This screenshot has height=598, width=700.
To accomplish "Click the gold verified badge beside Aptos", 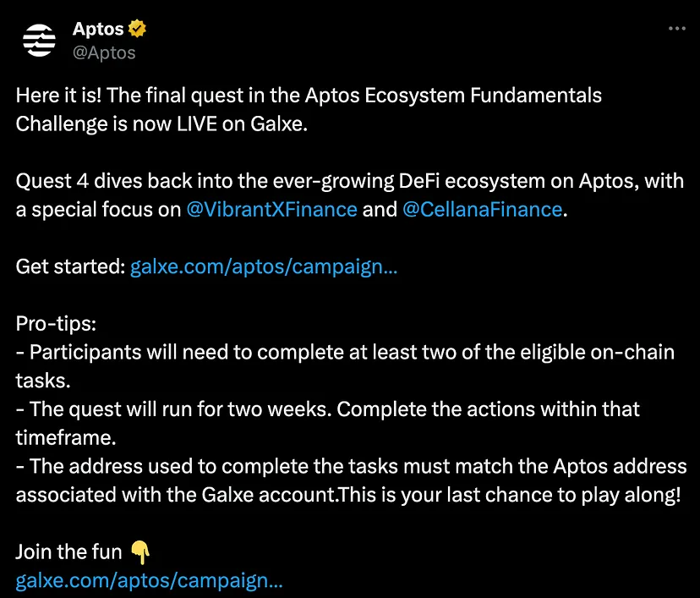I will 137,29.
